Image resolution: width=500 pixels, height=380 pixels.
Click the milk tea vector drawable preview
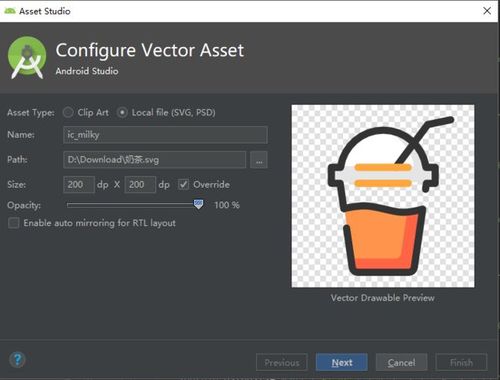coord(383,196)
